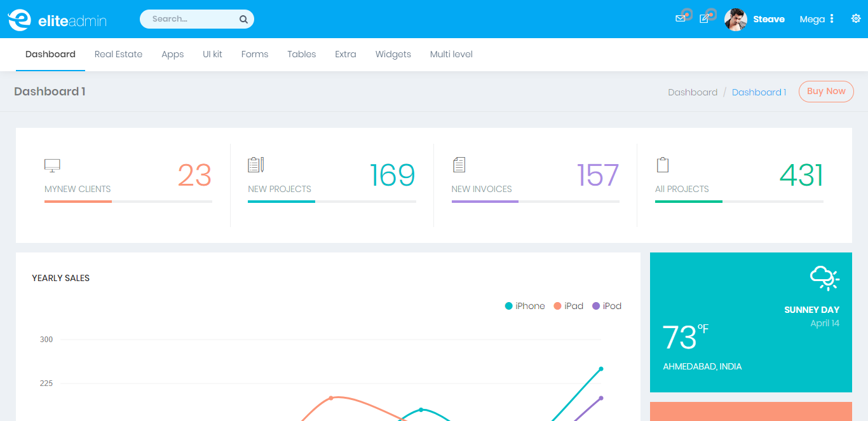Open the edit note tasks icon
This screenshot has height=421, width=868.
[704, 19]
